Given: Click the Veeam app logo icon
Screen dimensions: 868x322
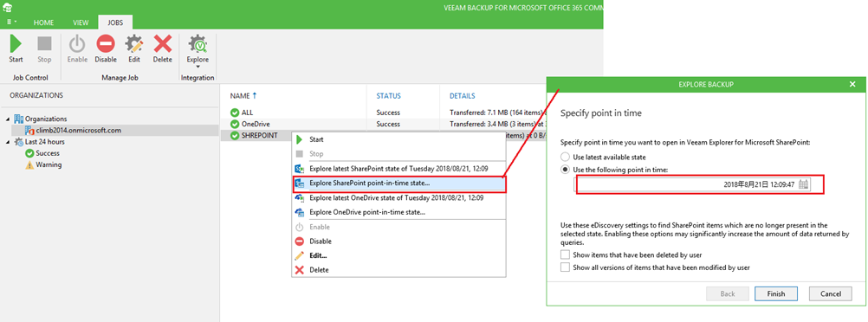Looking at the screenshot, I should tap(8, 7).
